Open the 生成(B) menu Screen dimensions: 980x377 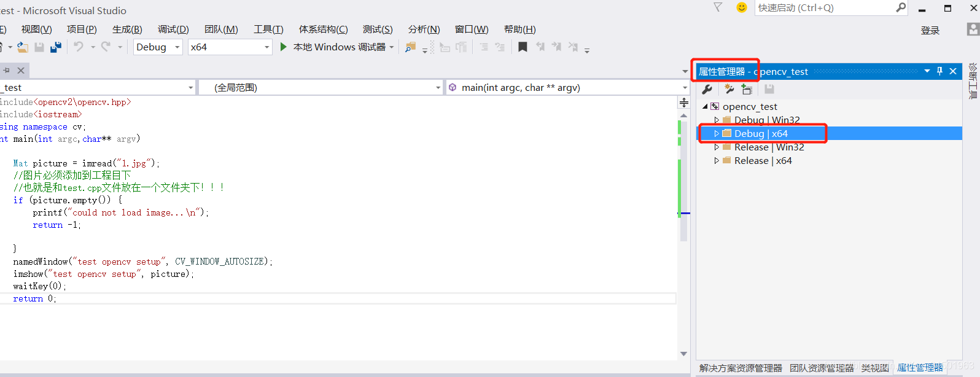(127, 29)
